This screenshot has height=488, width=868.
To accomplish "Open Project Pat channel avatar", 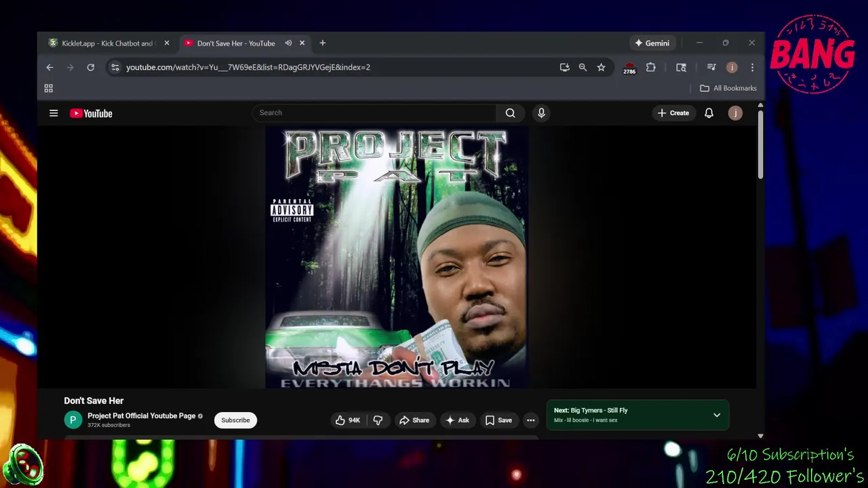I will point(73,420).
